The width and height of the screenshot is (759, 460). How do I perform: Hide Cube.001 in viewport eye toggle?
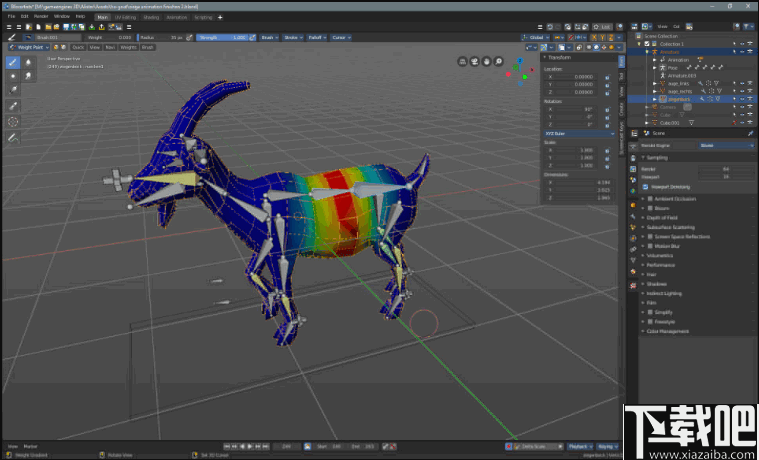(742, 123)
